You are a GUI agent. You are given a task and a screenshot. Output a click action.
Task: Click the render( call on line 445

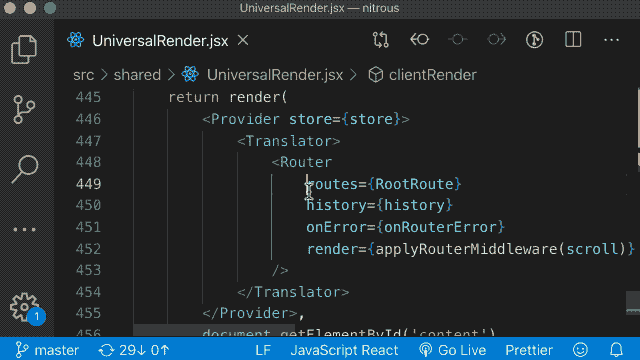click(258, 98)
